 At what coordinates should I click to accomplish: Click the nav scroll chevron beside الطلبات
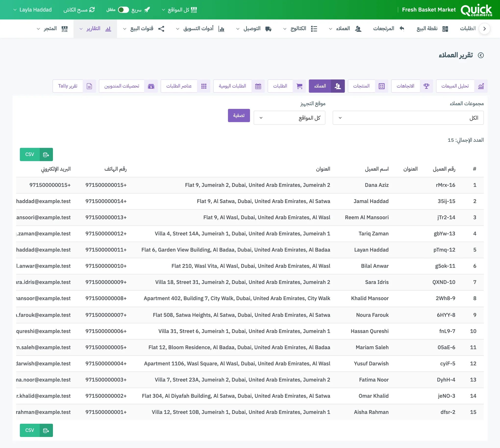484,28
